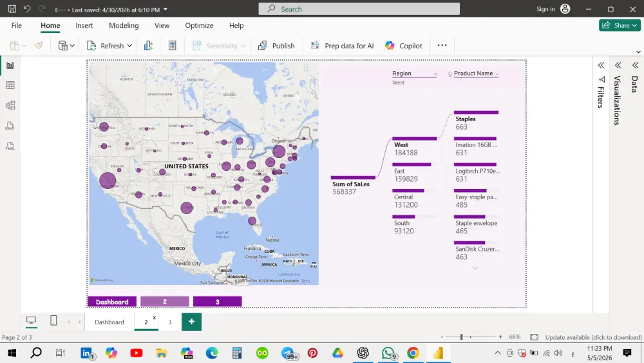The width and height of the screenshot is (644, 363).
Task: Click the purple 3 navigation button
Action: [x=217, y=302]
